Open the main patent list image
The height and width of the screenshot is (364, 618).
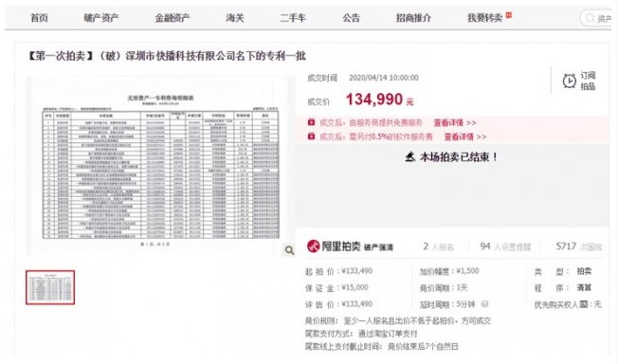(x=160, y=167)
